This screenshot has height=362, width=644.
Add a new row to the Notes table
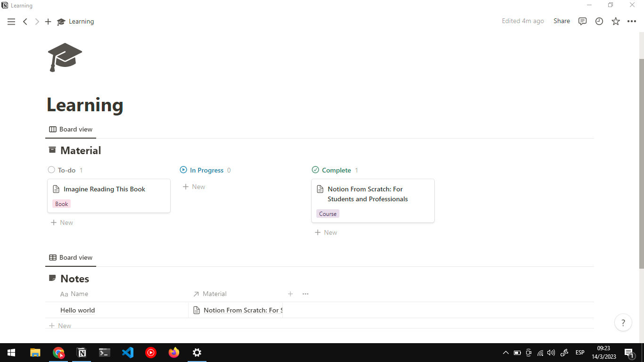(x=60, y=326)
